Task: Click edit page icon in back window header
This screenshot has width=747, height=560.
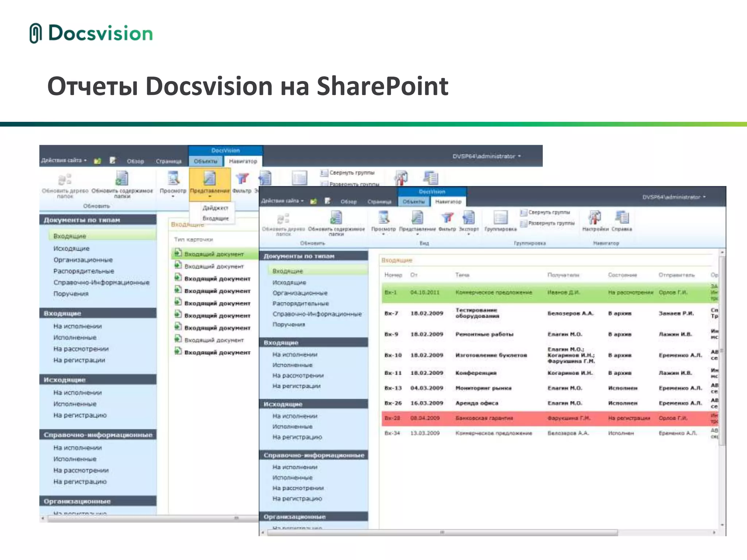Action: coord(113,160)
